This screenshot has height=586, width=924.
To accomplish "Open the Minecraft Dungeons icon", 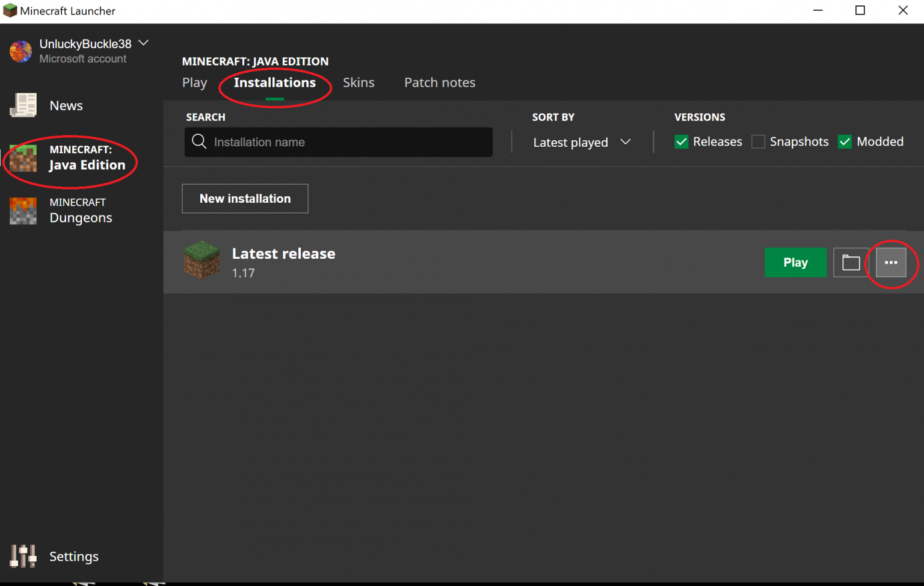I will [x=23, y=211].
